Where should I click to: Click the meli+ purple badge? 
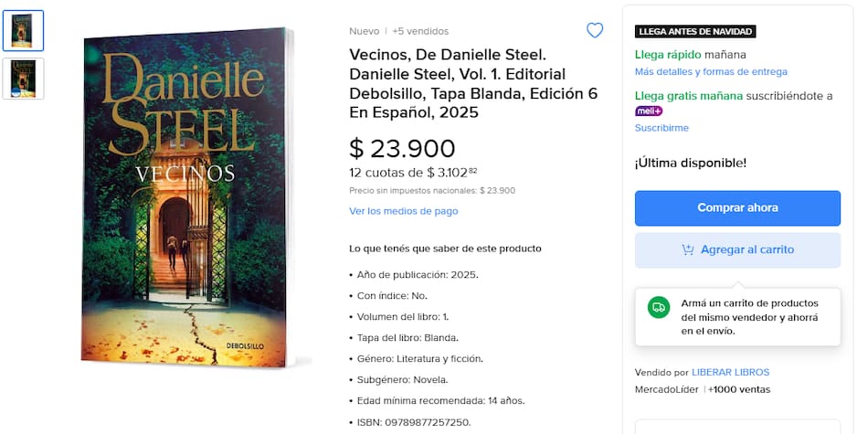click(649, 111)
